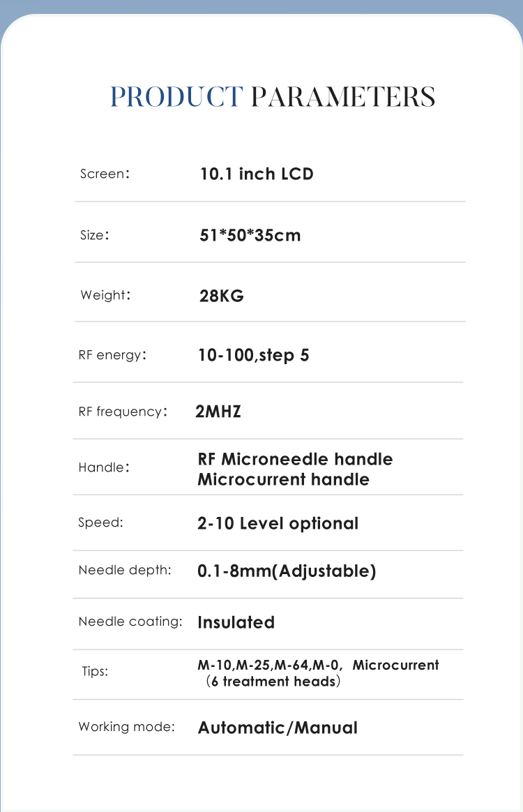Screen dimensions: 523x812
Task: Click the Screen label
Action: tap(105, 174)
